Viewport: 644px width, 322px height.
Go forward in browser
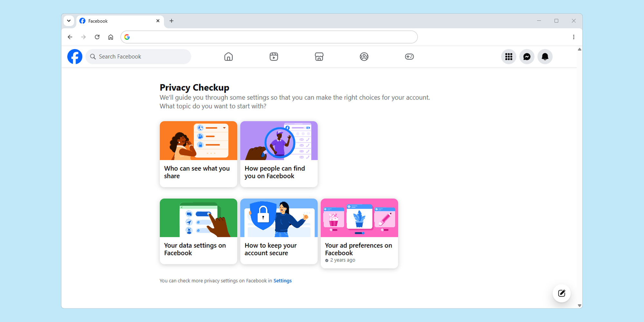[83, 37]
